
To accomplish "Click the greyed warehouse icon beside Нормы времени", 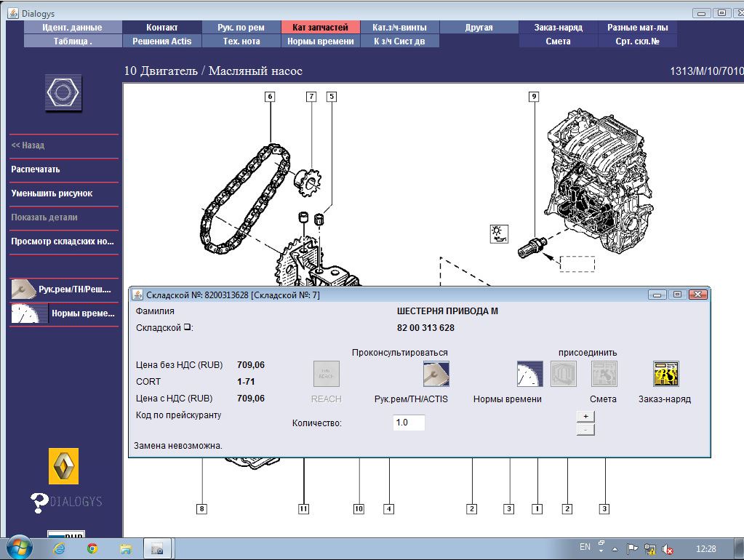I will (x=564, y=374).
